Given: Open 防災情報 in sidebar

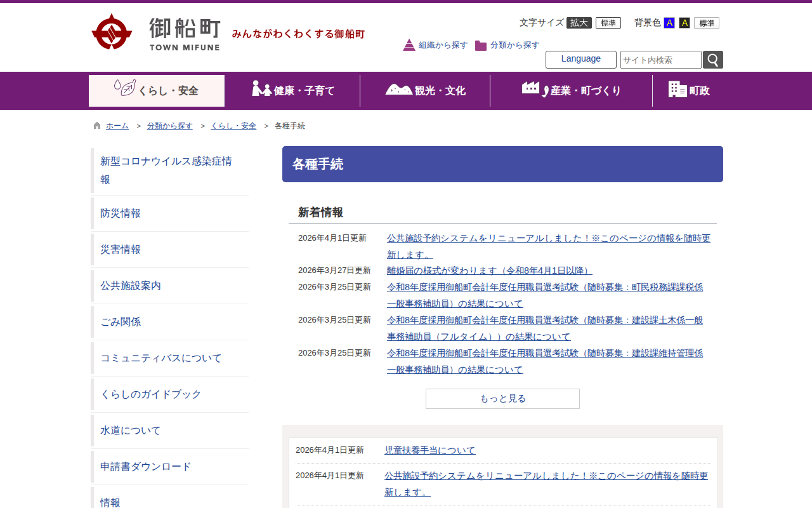Looking at the screenshot, I should pyautogui.click(x=170, y=213).
